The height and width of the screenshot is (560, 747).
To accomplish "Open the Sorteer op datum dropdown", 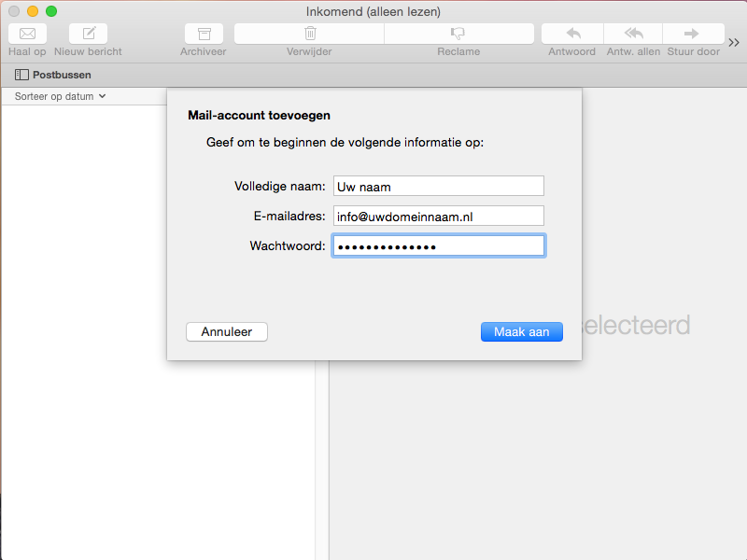I will click(61, 96).
